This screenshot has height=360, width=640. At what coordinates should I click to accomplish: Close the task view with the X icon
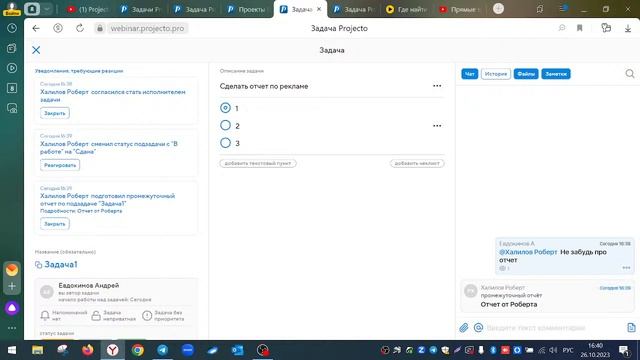(36, 50)
